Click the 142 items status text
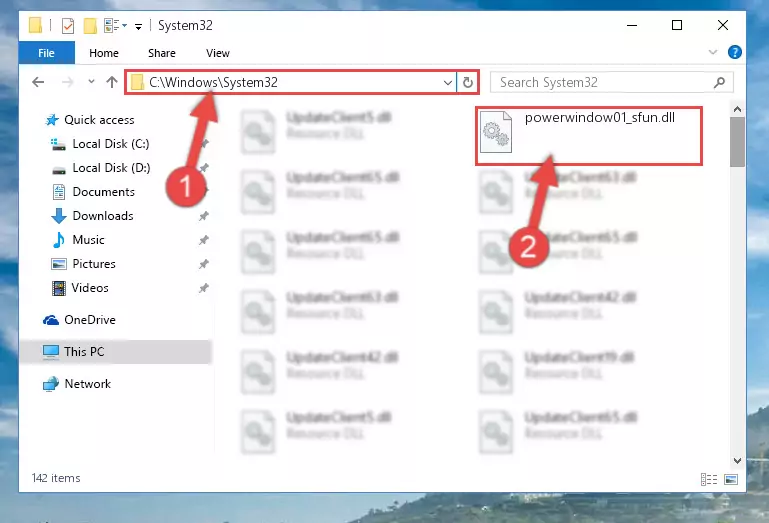 click(x=56, y=478)
